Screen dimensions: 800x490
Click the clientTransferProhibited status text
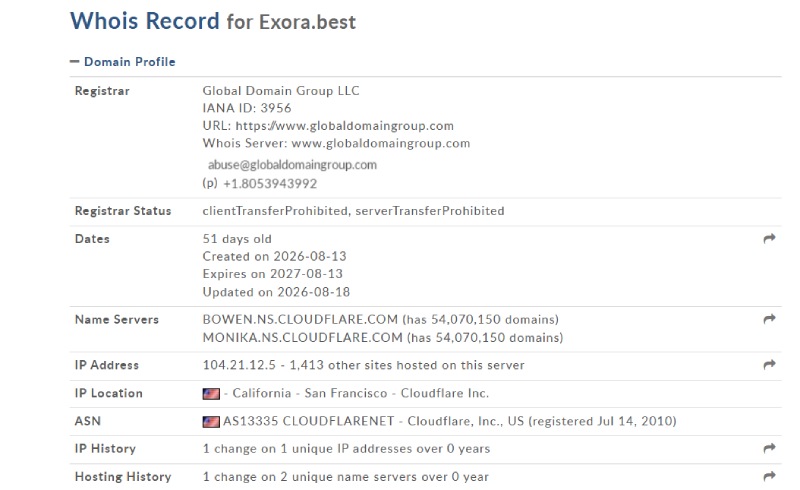(x=275, y=211)
